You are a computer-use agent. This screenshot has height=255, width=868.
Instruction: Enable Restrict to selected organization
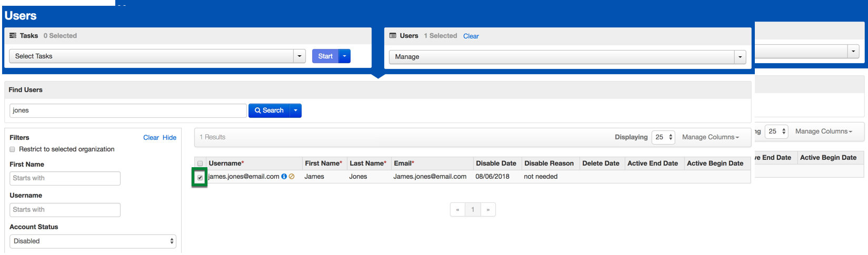pos(13,149)
